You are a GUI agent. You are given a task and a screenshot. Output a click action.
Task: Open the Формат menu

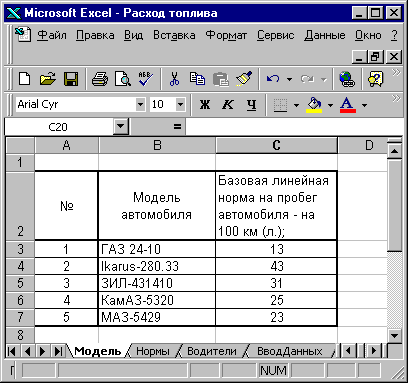226,35
